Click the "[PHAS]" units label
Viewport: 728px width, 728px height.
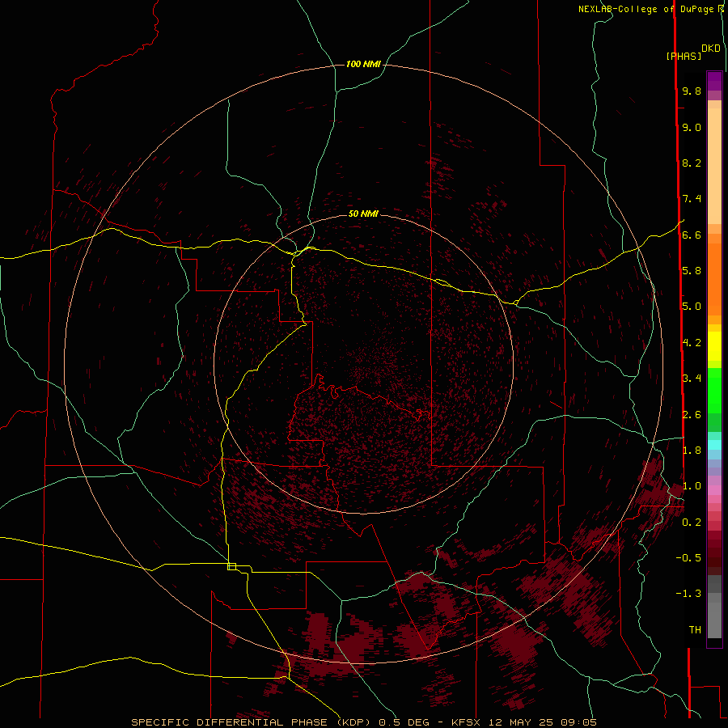point(684,56)
